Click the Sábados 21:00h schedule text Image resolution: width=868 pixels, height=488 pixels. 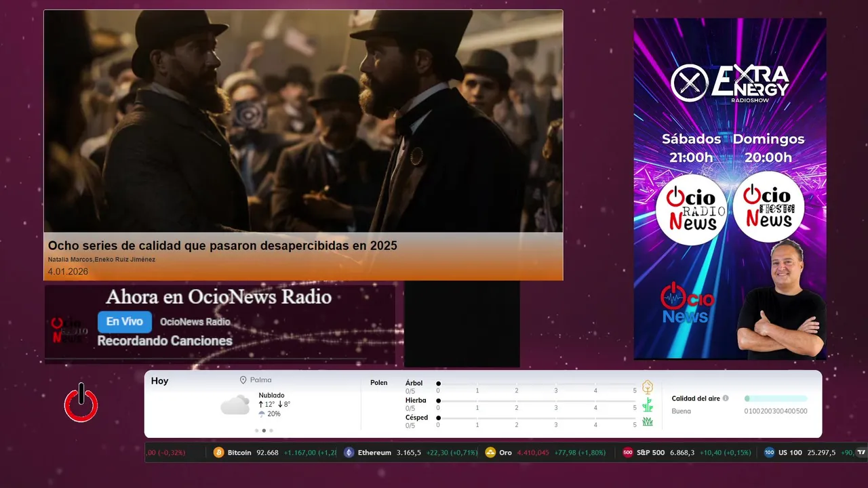(691, 148)
